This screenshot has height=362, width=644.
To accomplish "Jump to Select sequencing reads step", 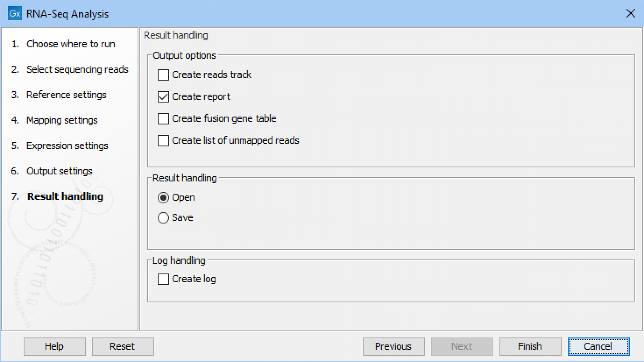I will 77,70.
